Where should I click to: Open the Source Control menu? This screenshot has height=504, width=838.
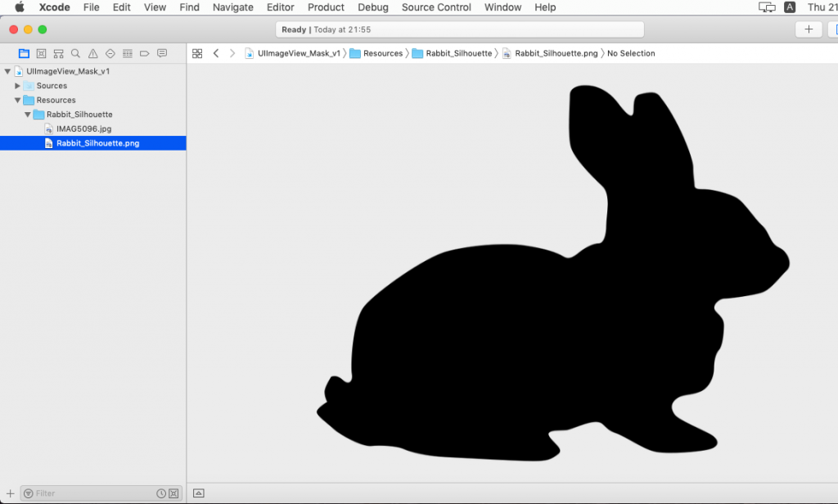tap(436, 7)
